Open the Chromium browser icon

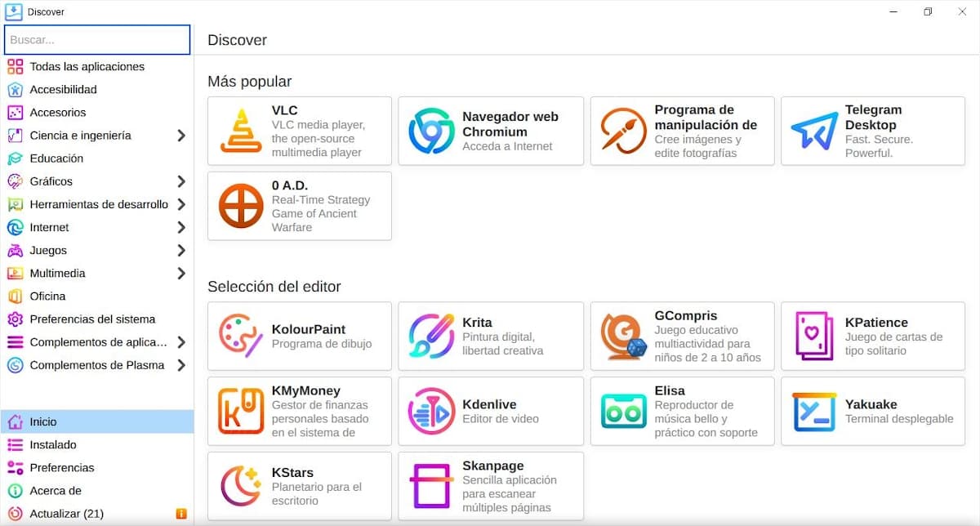[431, 131]
